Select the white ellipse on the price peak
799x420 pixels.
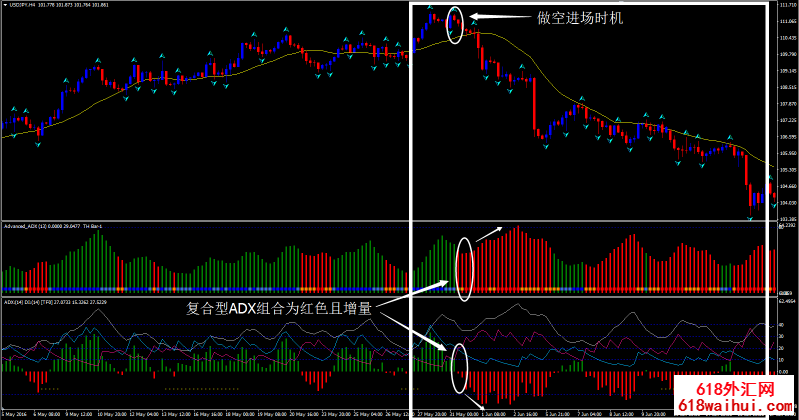pos(455,26)
